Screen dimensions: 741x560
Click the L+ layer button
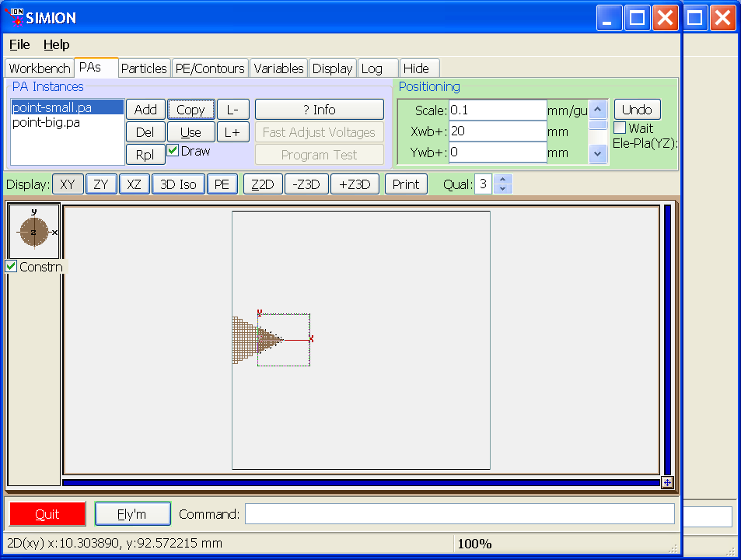232,132
